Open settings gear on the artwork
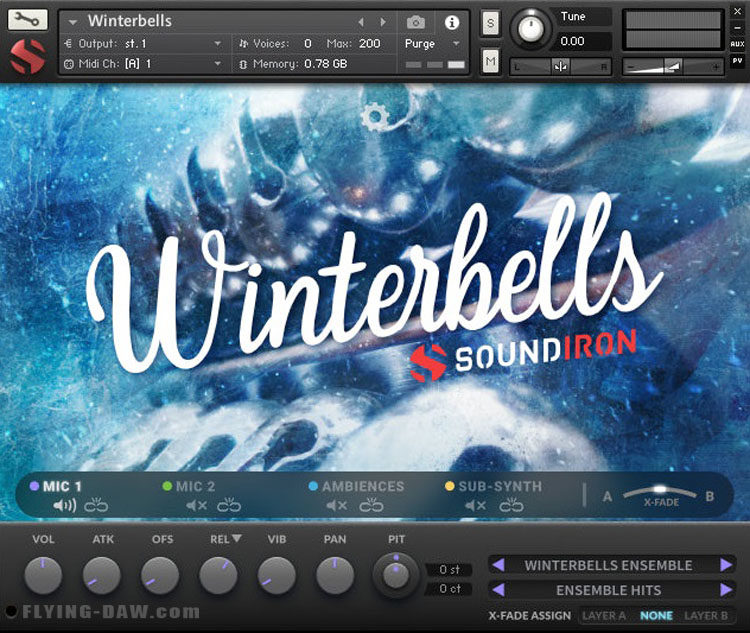This screenshot has width=750, height=633. (x=375, y=116)
